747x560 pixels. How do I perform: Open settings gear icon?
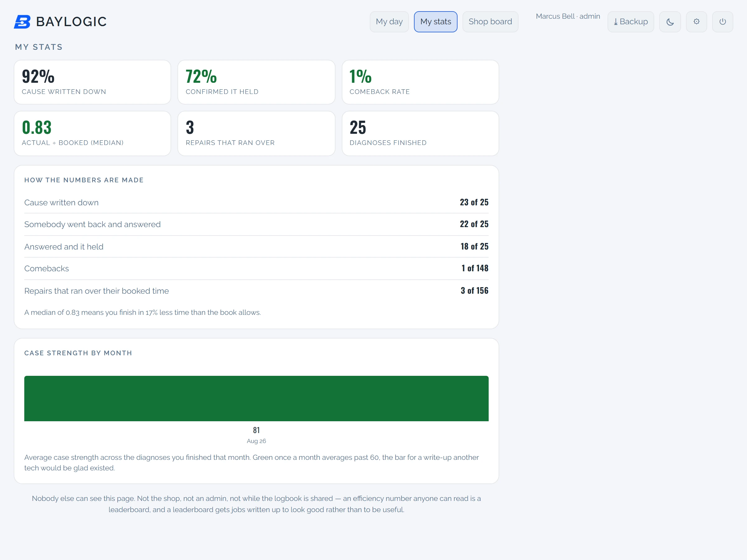(x=696, y=21)
